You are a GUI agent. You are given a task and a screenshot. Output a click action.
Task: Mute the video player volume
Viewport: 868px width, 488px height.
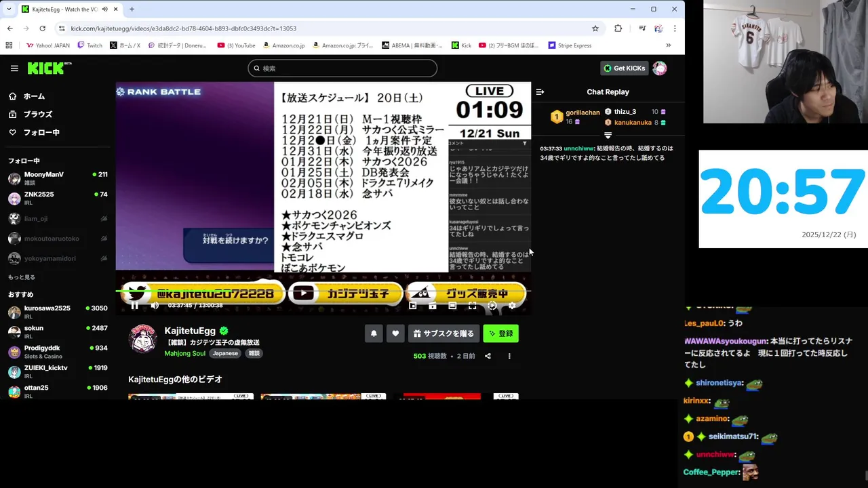pyautogui.click(x=155, y=306)
